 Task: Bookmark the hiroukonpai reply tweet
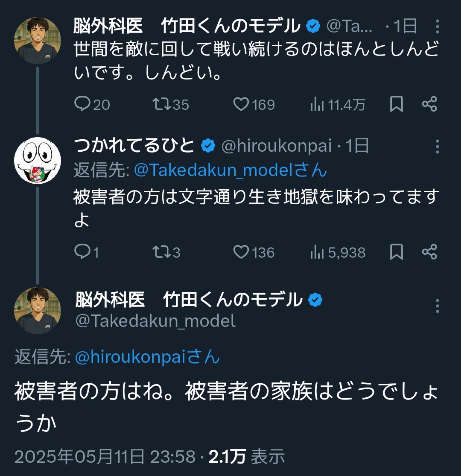397,252
